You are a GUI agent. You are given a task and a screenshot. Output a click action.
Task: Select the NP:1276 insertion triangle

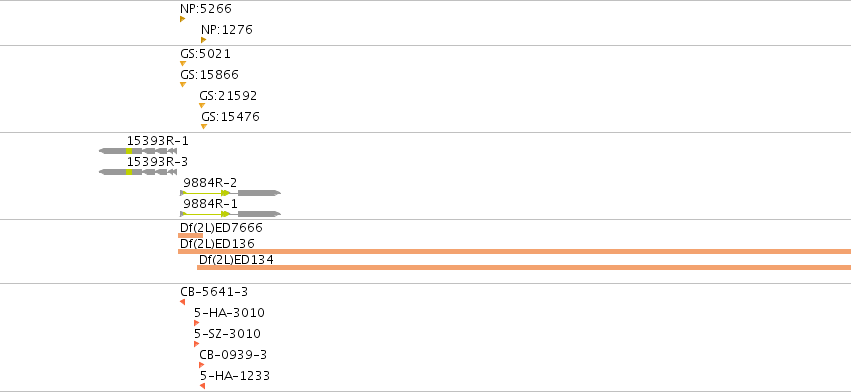(204, 40)
